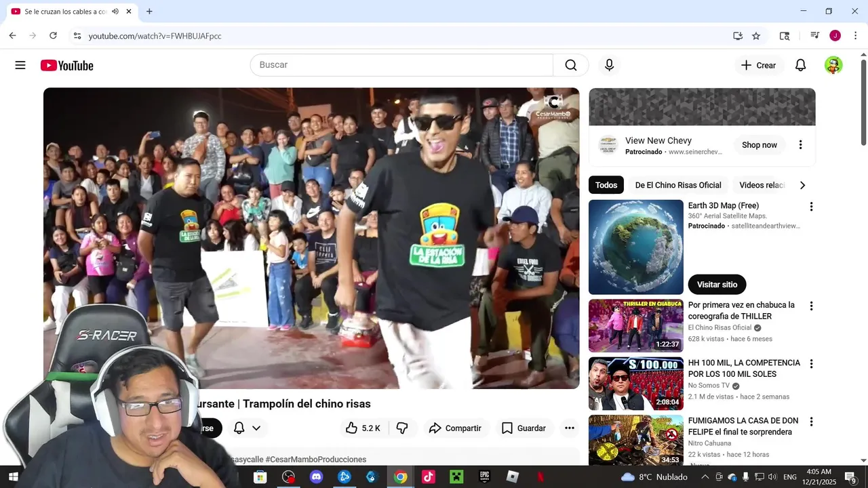Open a new browser tab
868x488 pixels.
tap(149, 12)
